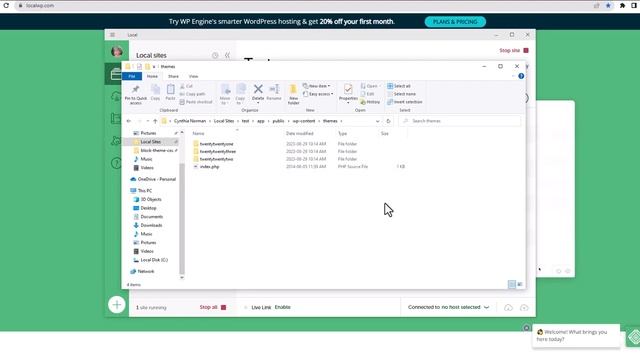Click Invert selection in ribbon
Screen dimensions: 640x360
click(x=405, y=102)
